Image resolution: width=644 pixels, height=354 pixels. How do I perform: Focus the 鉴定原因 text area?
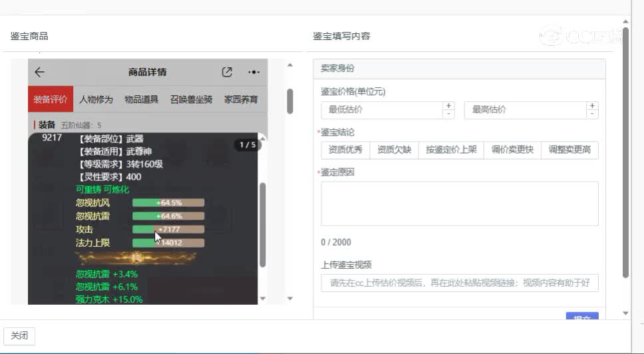(459, 204)
